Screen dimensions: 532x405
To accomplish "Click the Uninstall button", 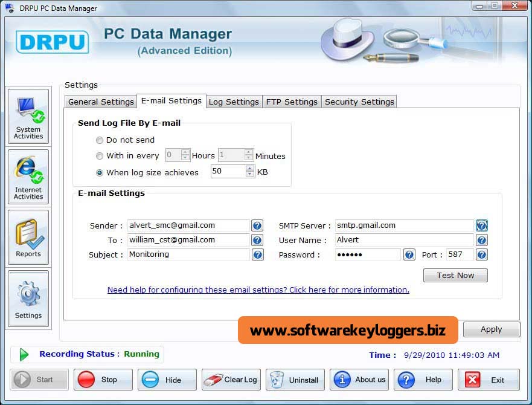I will [x=295, y=380].
